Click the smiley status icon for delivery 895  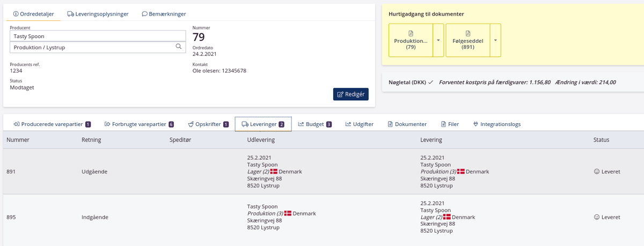tap(596, 217)
